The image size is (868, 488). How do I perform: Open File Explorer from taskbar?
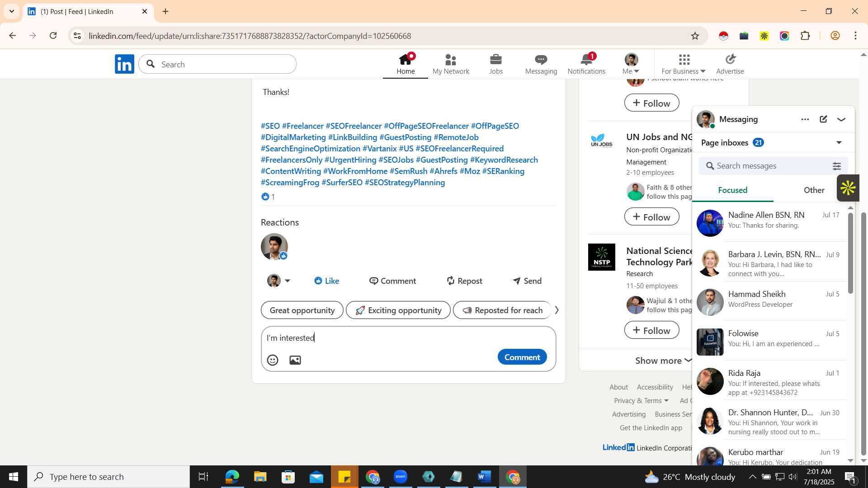click(x=260, y=477)
